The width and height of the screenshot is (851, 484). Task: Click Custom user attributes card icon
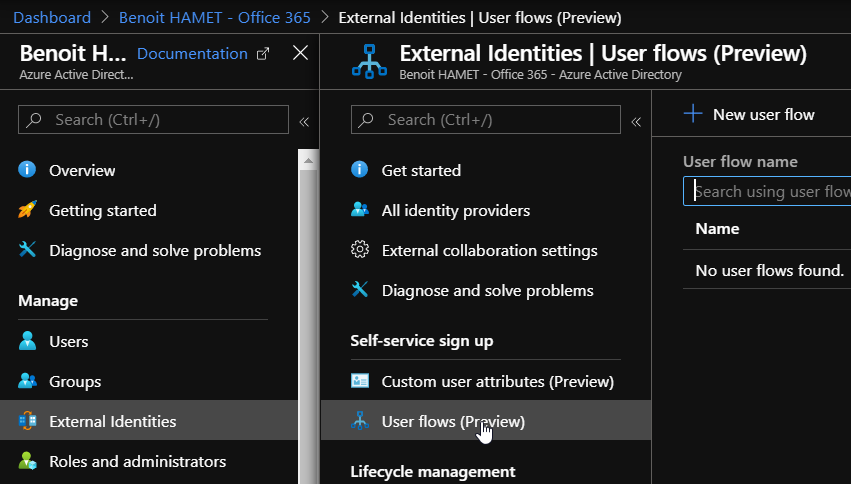[360, 381]
